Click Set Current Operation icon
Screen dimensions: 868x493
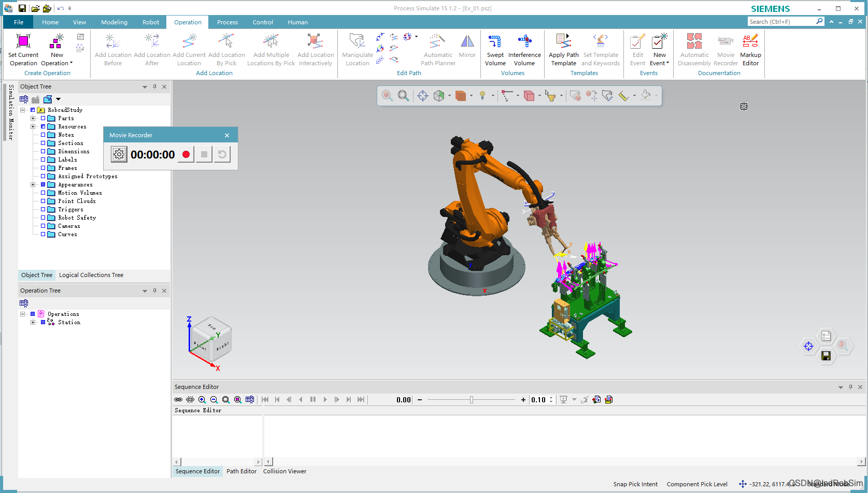click(23, 41)
